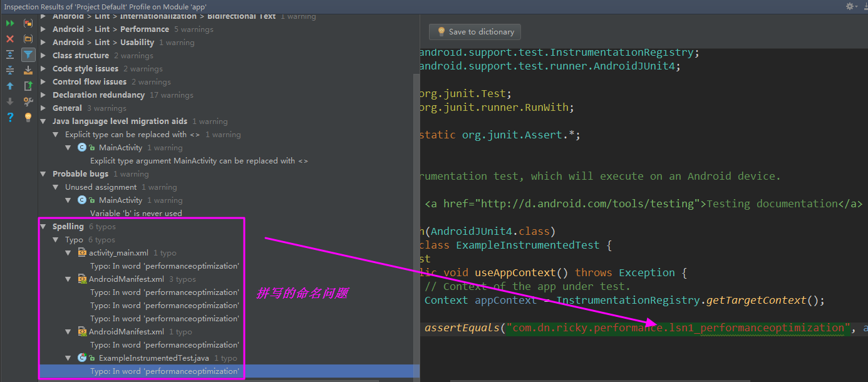Jump to previous problem with blue up arrow
The width and height of the screenshot is (868, 382).
point(10,85)
